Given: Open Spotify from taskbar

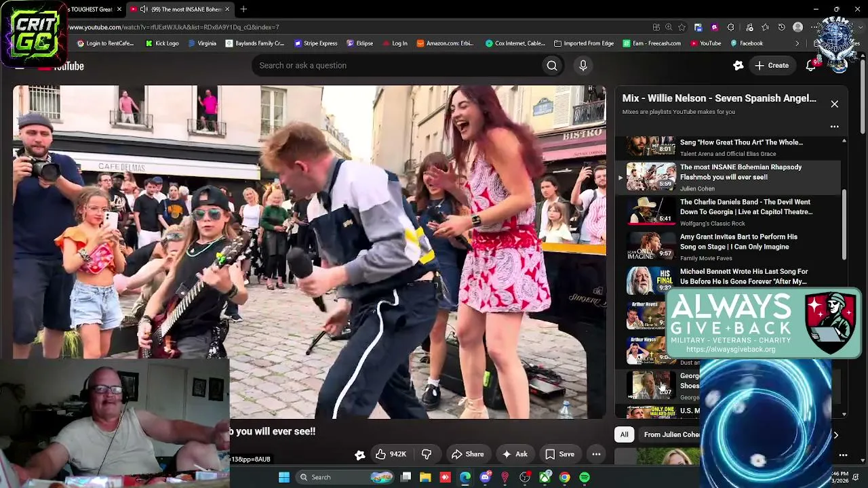Looking at the screenshot, I should coord(585,477).
